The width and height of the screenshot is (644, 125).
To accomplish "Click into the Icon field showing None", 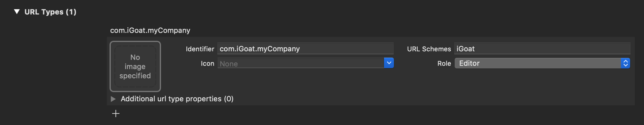I will click(x=301, y=63).
